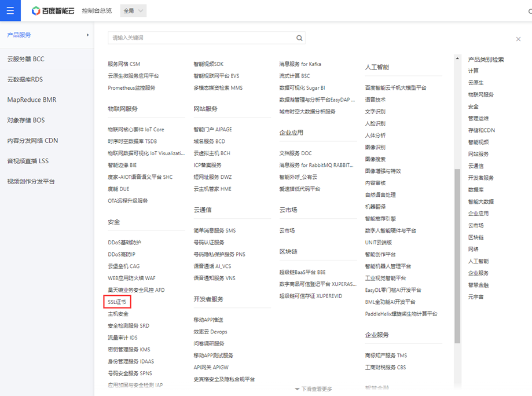Select UNIT云端版
Image resolution: width=532 pixels, height=396 pixels.
tap(378, 243)
